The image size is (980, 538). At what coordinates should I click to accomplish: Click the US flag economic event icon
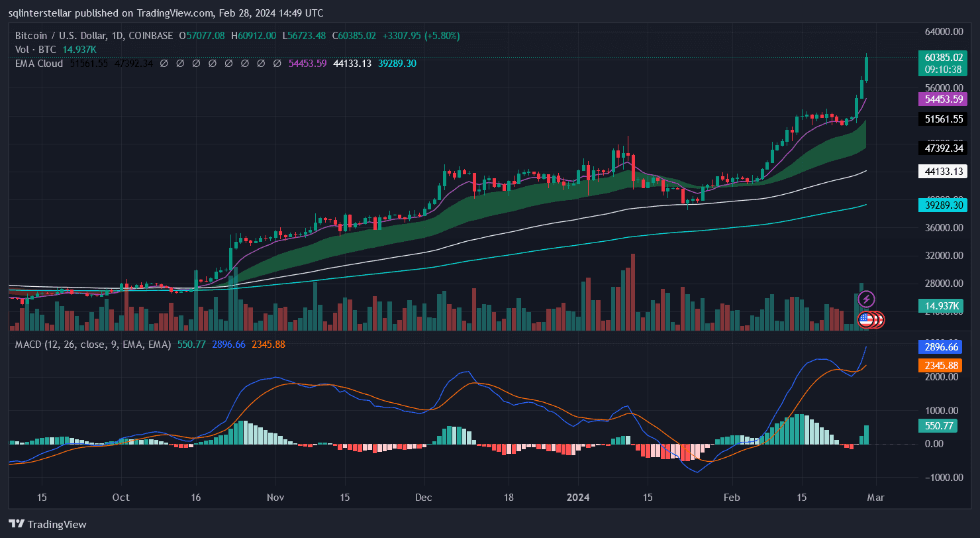click(x=865, y=320)
